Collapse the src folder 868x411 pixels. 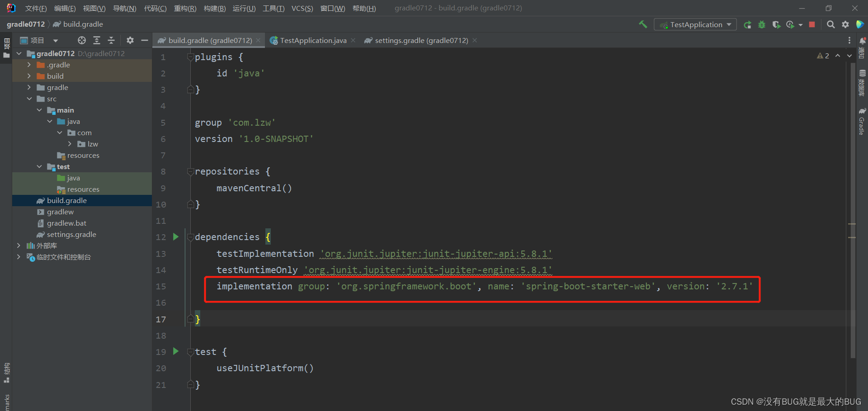29,99
